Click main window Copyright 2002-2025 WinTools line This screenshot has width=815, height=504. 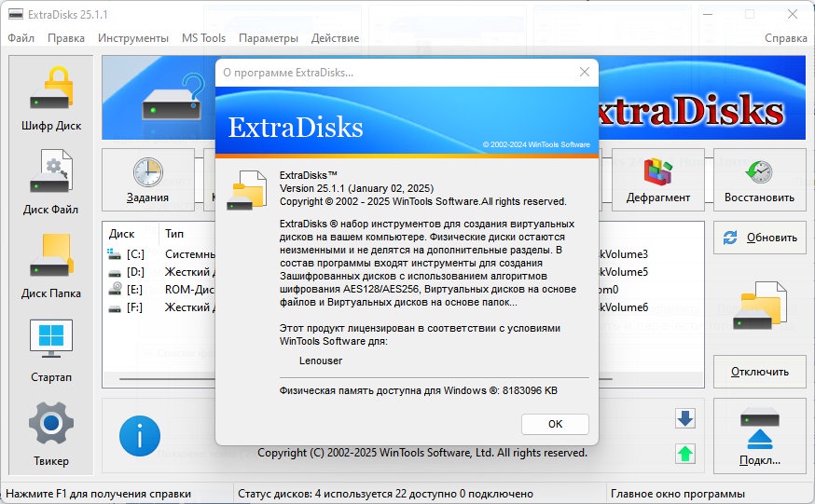click(422, 453)
